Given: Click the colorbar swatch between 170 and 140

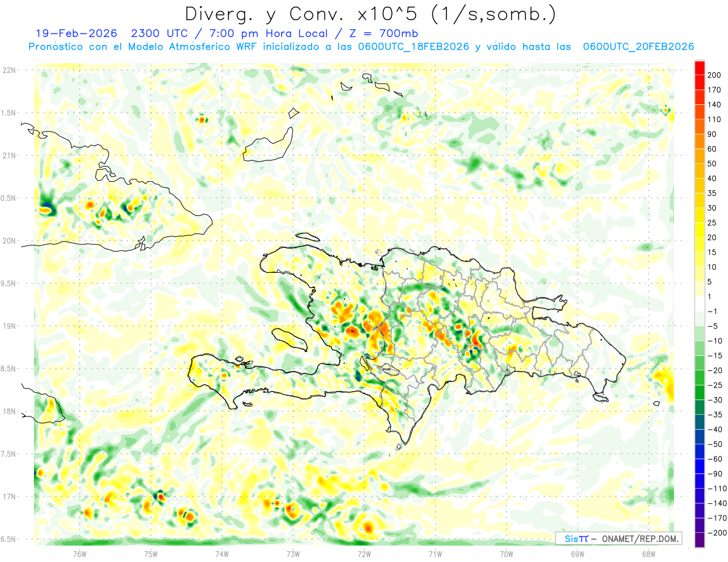Looking at the screenshot, I should tap(699, 97).
